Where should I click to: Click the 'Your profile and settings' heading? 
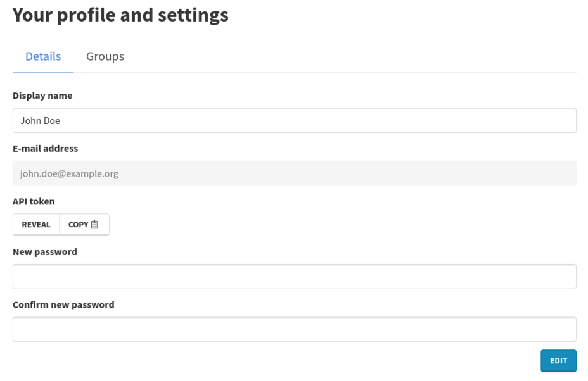click(120, 15)
